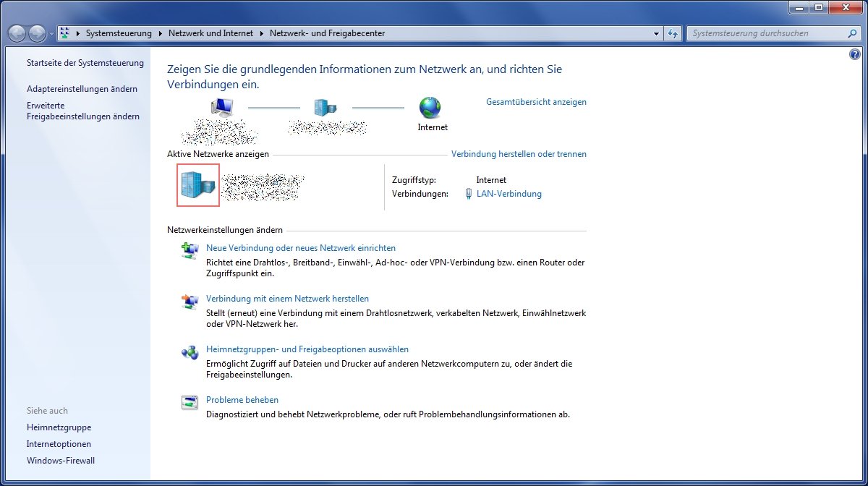Expand the Systemsteuerung breadcrumb chevron
Screen dimensions: 868x486
[159, 33]
